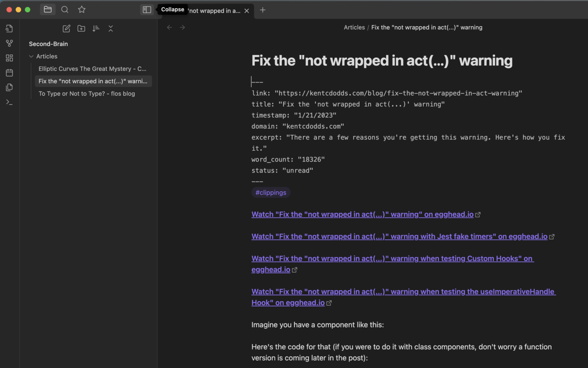The width and height of the screenshot is (588, 368).
Task: Click the note name in breadcrumb
Action: (427, 28)
